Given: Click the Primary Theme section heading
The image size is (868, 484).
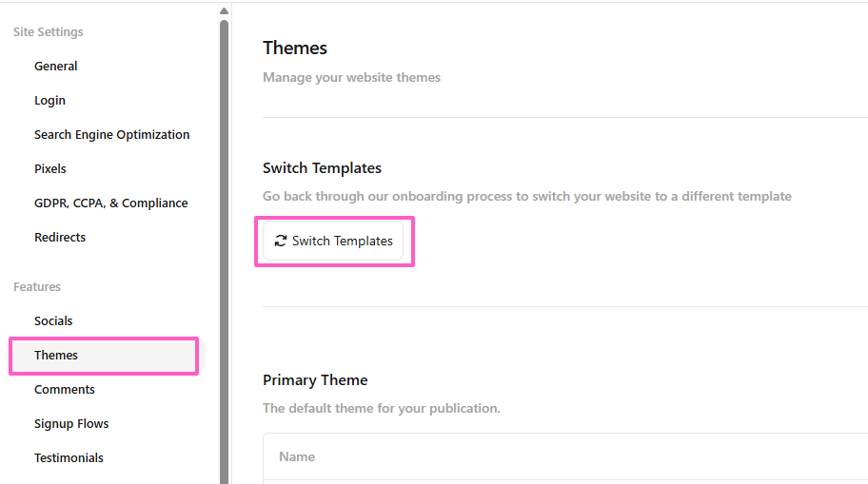Looking at the screenshot, I should point(315,380).
